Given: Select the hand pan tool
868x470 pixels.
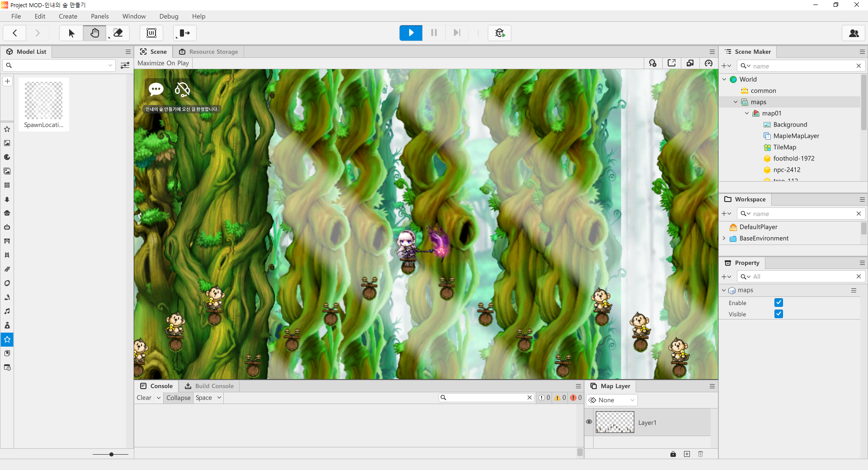Looking at the screenshot, I should click(94, 33).
